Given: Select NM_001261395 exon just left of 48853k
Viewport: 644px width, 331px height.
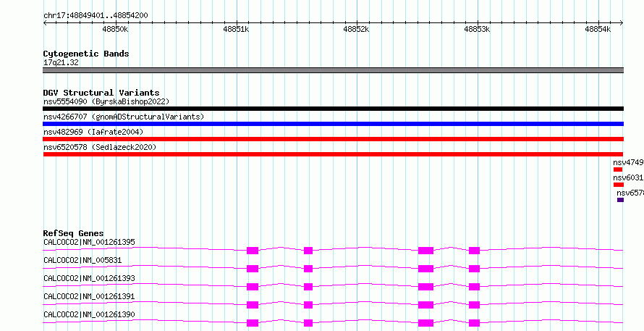Looking at the screenshot, I should point(475,251).
